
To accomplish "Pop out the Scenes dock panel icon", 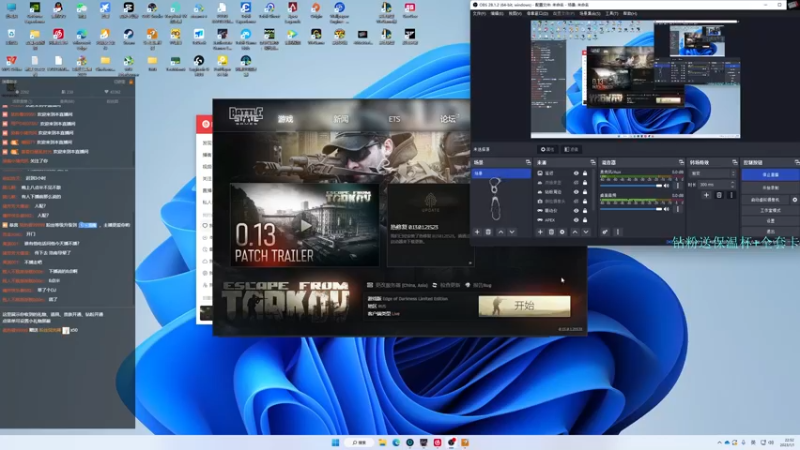I will pos(528,162).
